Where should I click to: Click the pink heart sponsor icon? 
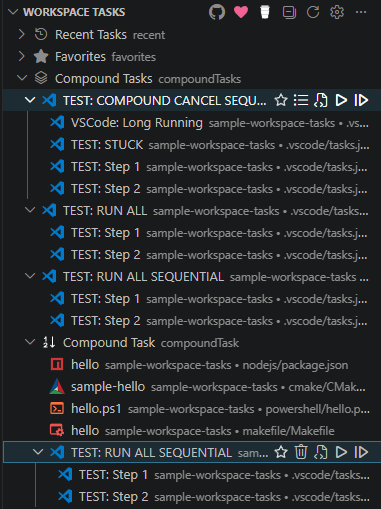[x=241, y=12]
